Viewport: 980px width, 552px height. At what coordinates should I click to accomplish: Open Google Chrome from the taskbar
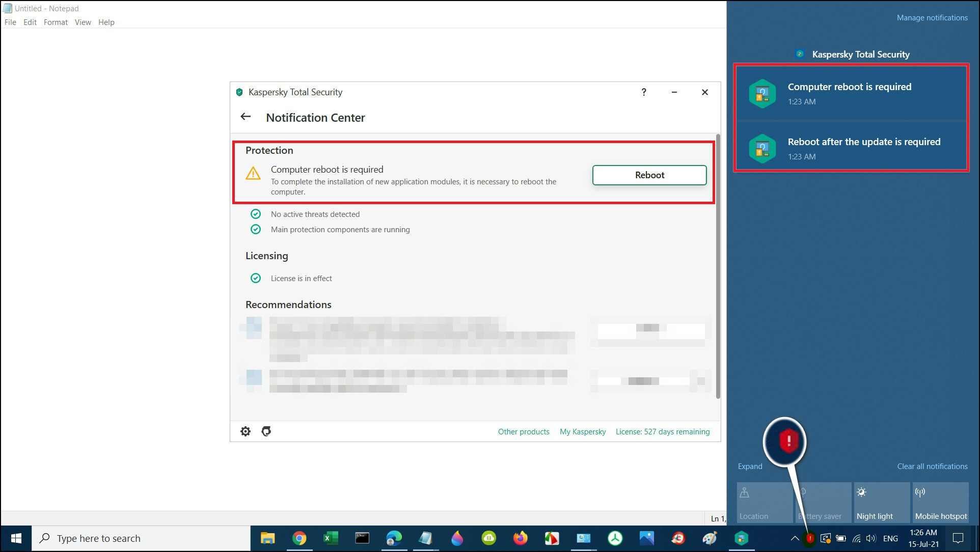(x=300, y=538)
